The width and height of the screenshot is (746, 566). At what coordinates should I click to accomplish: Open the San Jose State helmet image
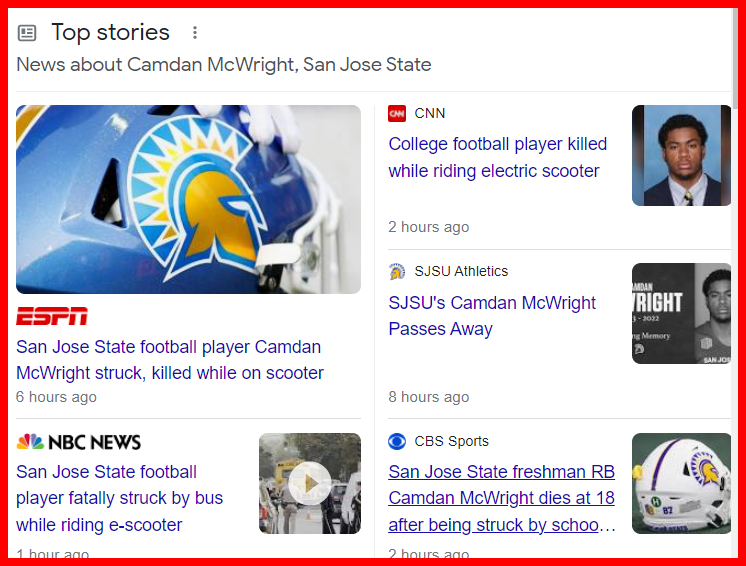pyautogui.click(x=188, y=199)
